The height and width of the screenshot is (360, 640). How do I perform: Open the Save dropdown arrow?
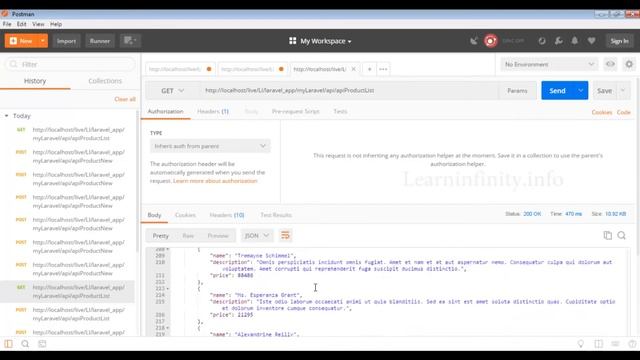pyautogui.click(x=623, y=91)
